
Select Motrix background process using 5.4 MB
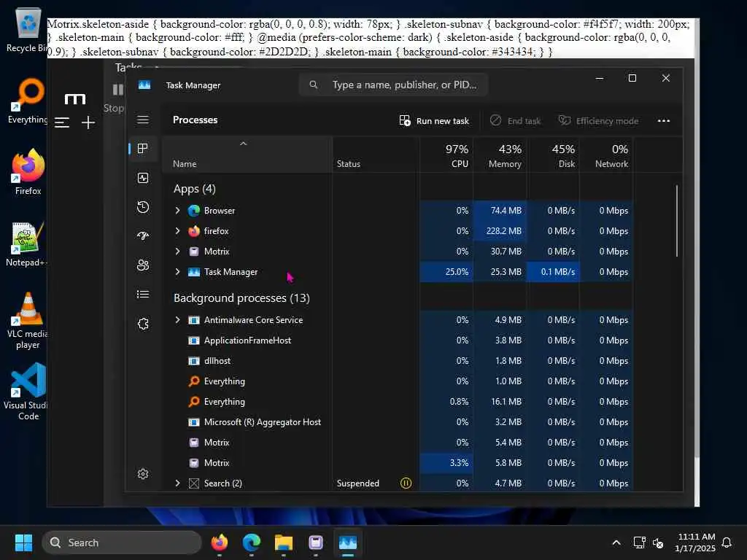[398, 443]
